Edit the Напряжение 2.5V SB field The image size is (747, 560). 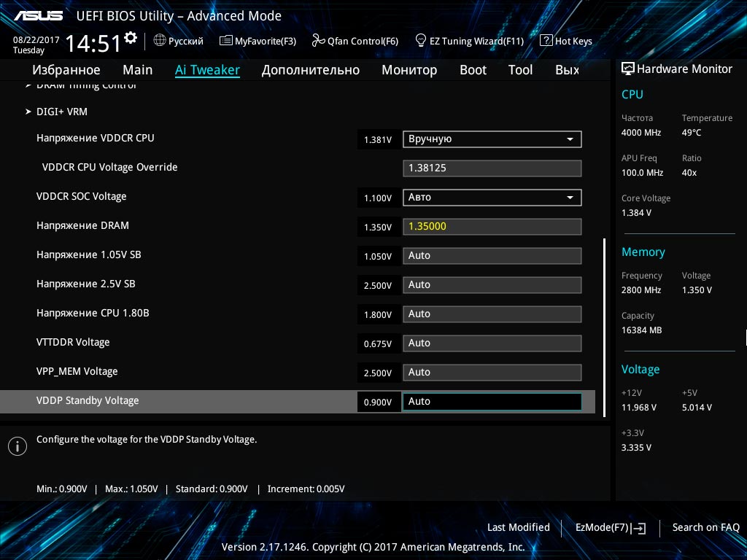pos(492,285)
